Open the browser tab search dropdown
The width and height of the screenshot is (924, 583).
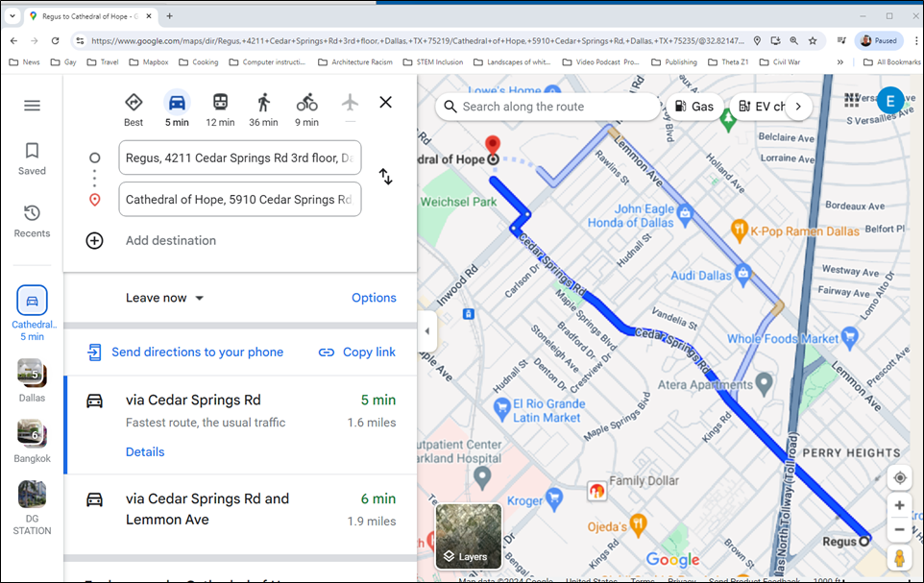click(x=12, y=16)
